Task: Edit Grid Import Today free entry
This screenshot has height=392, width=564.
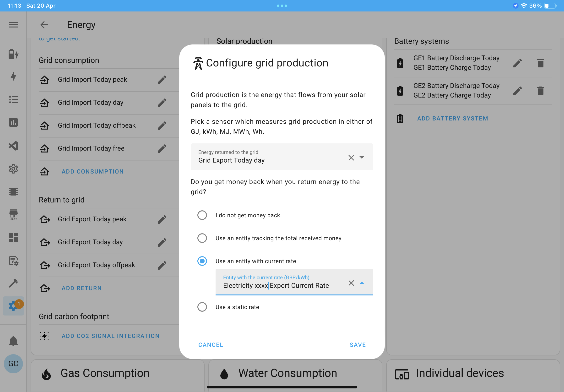Action: [162, 149]
